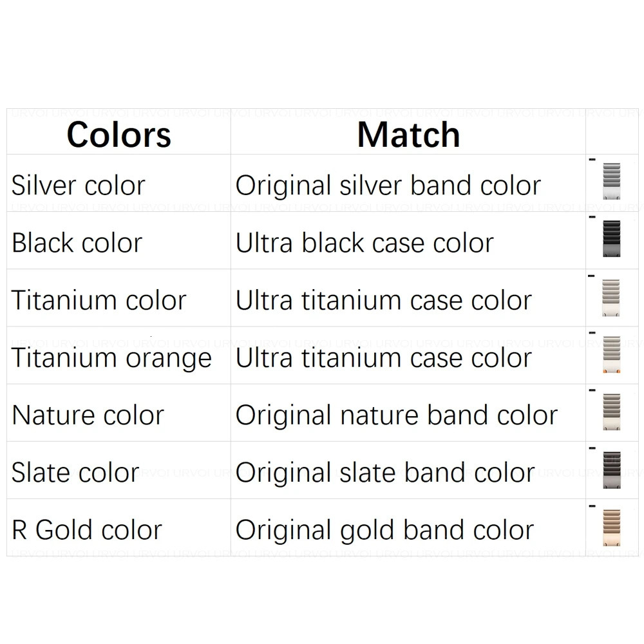Select the "Silver color" cell
The width and height of the screenshot is (644, 644).
[x=78, y=185]
